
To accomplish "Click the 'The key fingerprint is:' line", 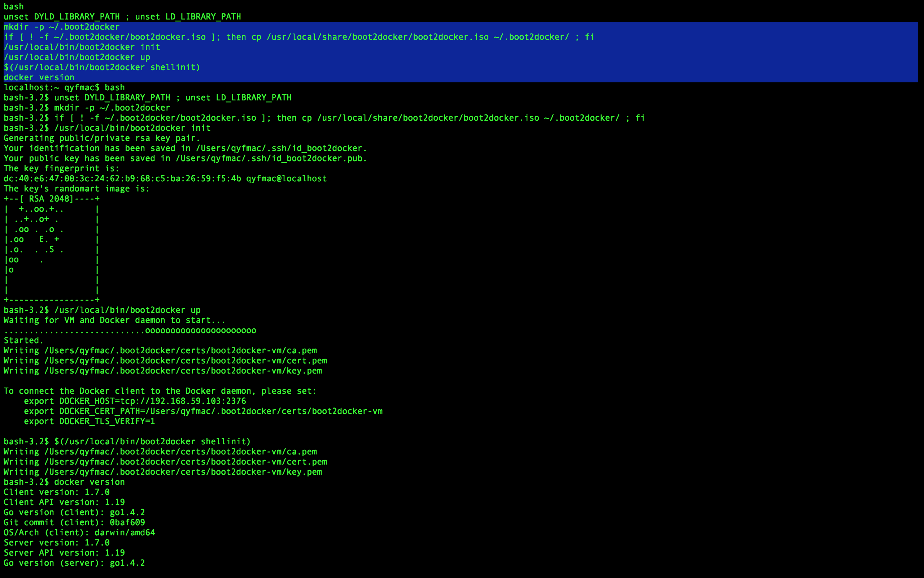I will tap(61, 169).
